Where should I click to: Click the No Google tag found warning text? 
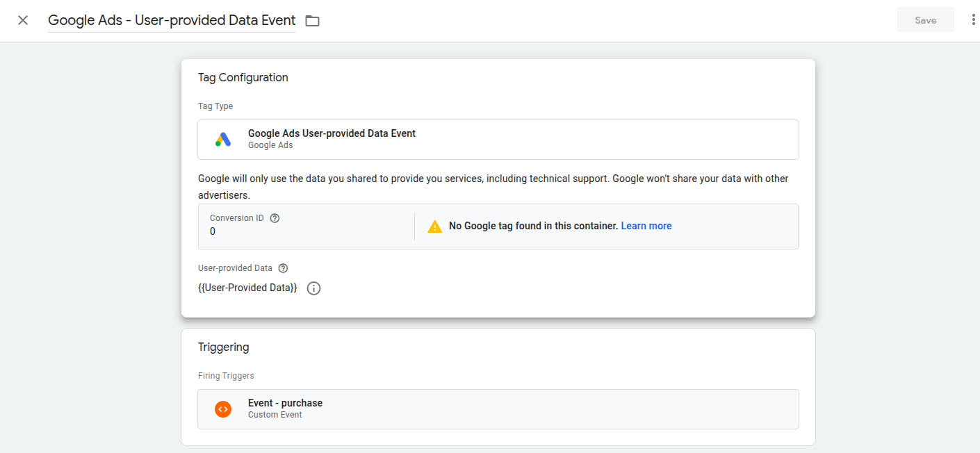533,226
